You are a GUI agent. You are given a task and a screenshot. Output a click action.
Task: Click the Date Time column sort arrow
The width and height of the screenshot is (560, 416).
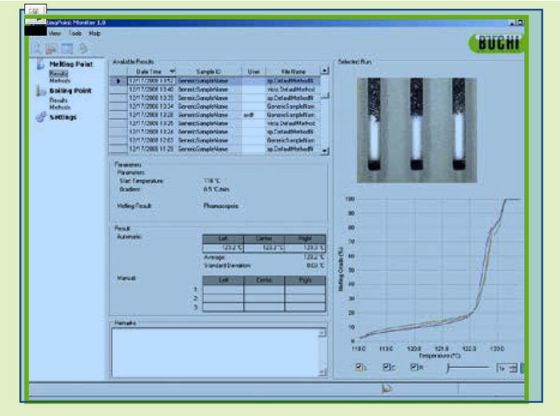172,71
